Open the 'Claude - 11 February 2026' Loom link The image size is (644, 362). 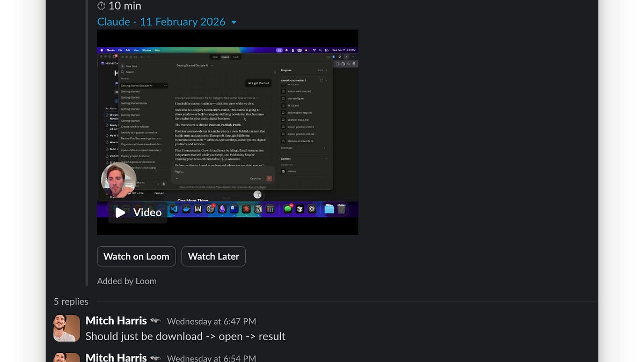[161, 22]
